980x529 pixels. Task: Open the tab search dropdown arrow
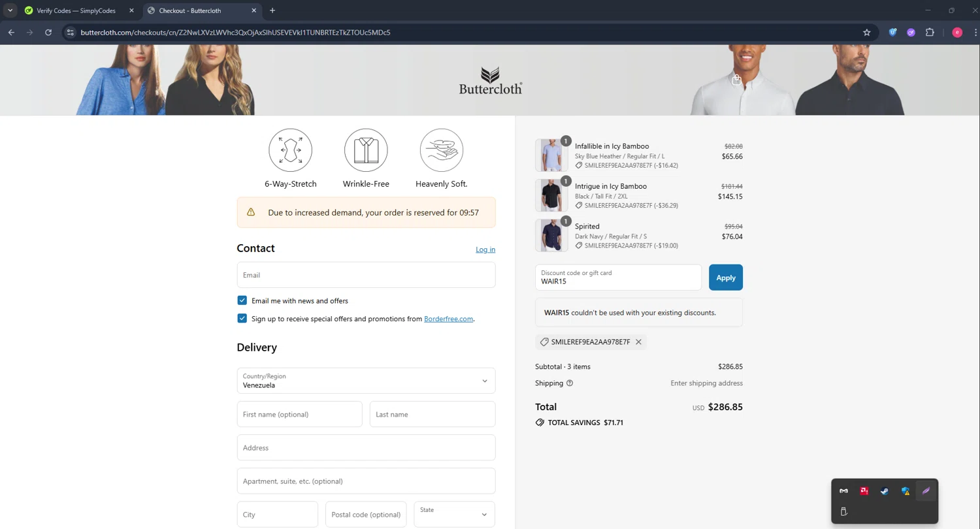pyautogui.click(x=10, y=10)
